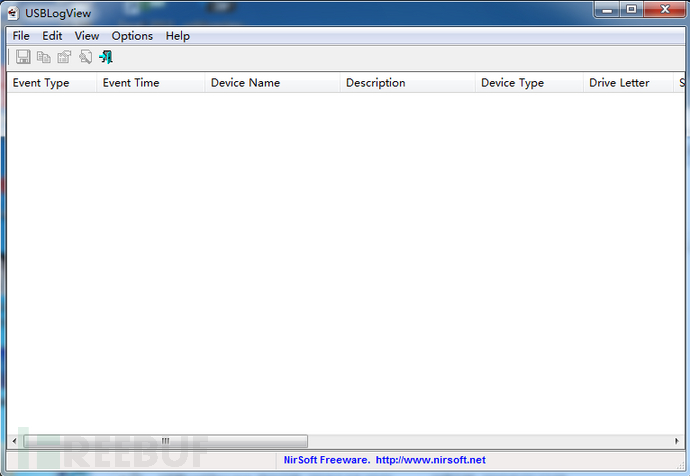Open the nirsoft.net link in status bar
690x476 pixels.
coord(430,460)
